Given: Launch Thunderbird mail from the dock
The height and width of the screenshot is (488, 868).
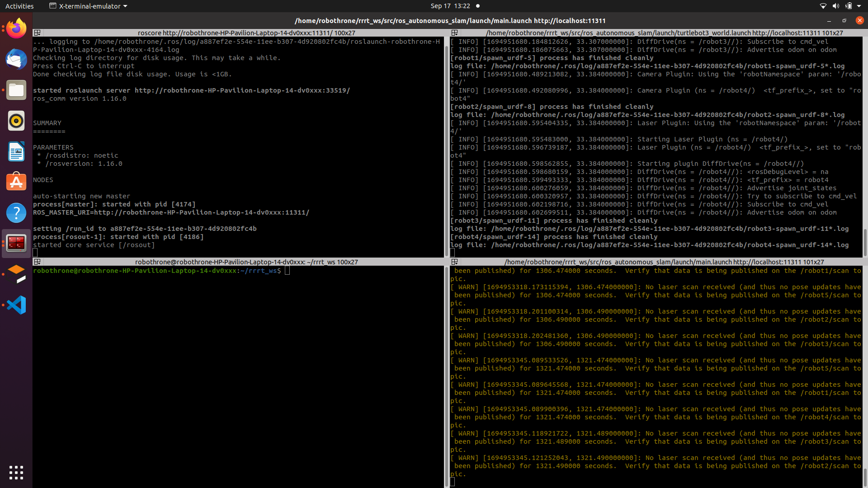Looking at the screenshot, I should [16, 59].
